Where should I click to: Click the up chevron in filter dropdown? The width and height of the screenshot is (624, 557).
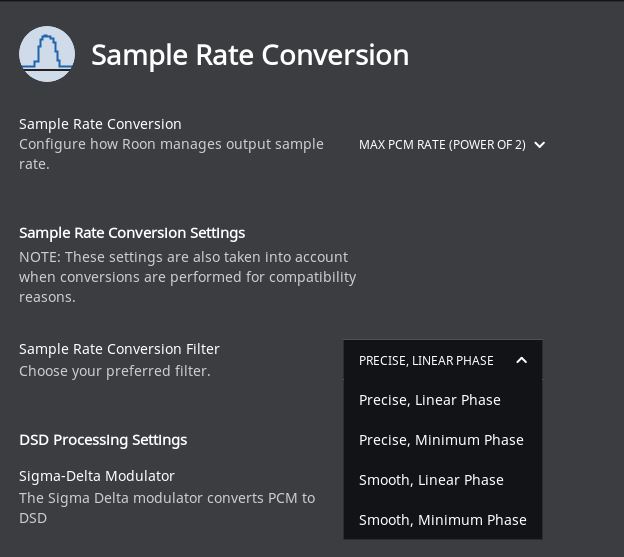point(521,360)
